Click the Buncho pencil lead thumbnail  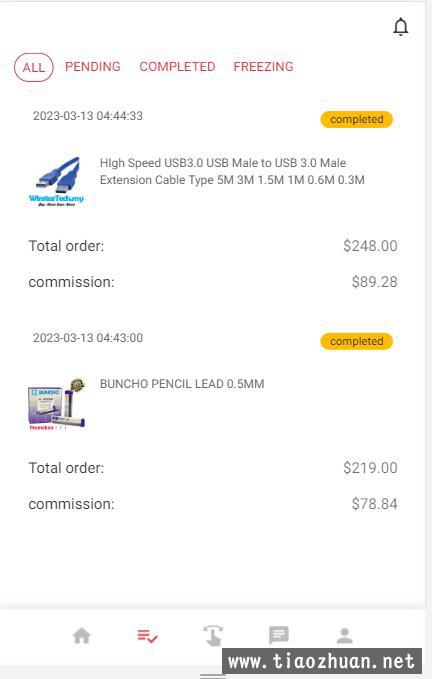tap(57, 404)
